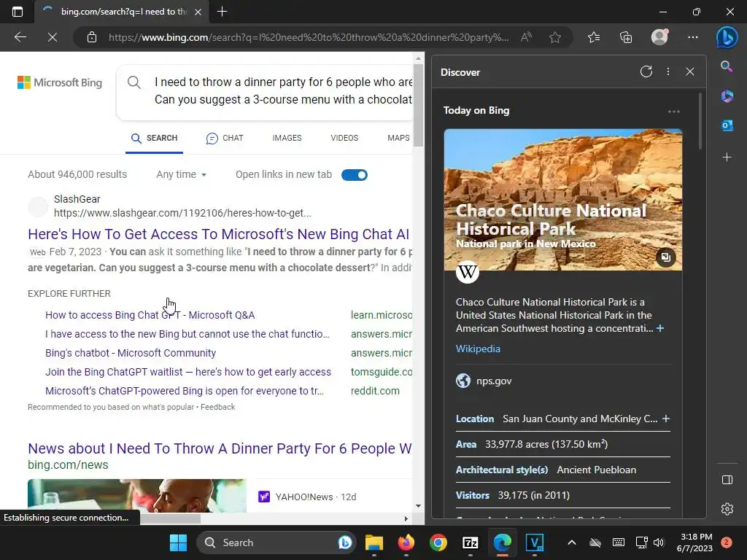Expand the Location details plus
Image resolution: width=747 pixels, height=560 pixels.
[666, 418]
